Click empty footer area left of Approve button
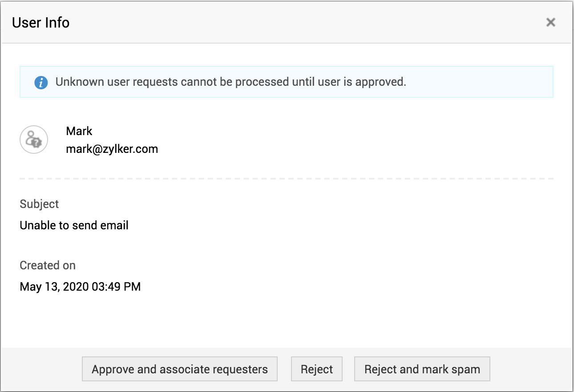 coord(42,369)
